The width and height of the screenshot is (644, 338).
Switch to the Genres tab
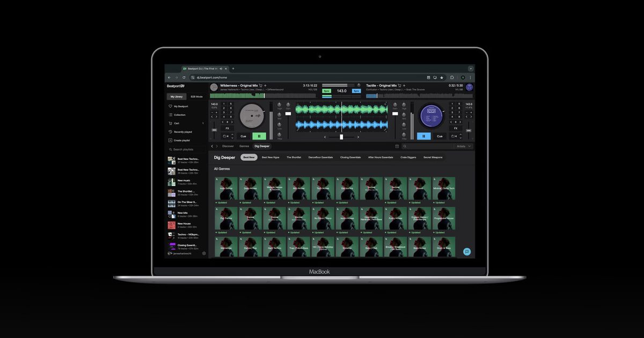[x=244, y=146]
